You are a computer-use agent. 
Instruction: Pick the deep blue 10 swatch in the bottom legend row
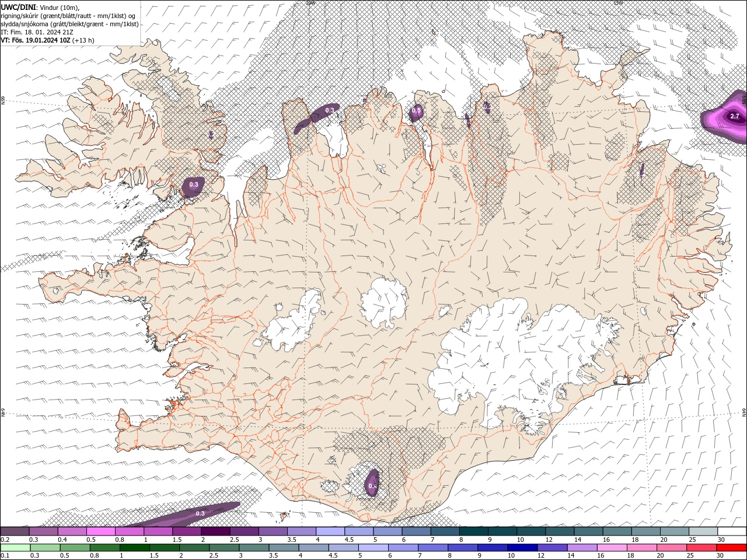point(522,548)
